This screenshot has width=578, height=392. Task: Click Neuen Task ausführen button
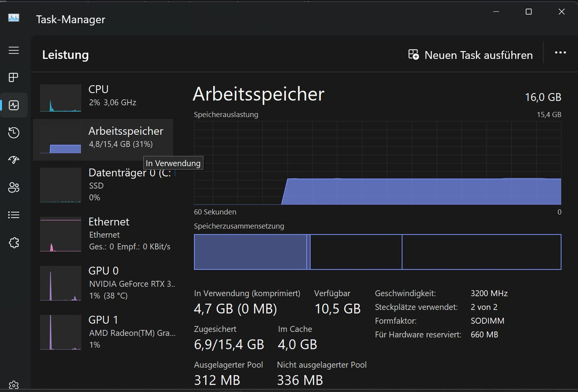[470, 55]
